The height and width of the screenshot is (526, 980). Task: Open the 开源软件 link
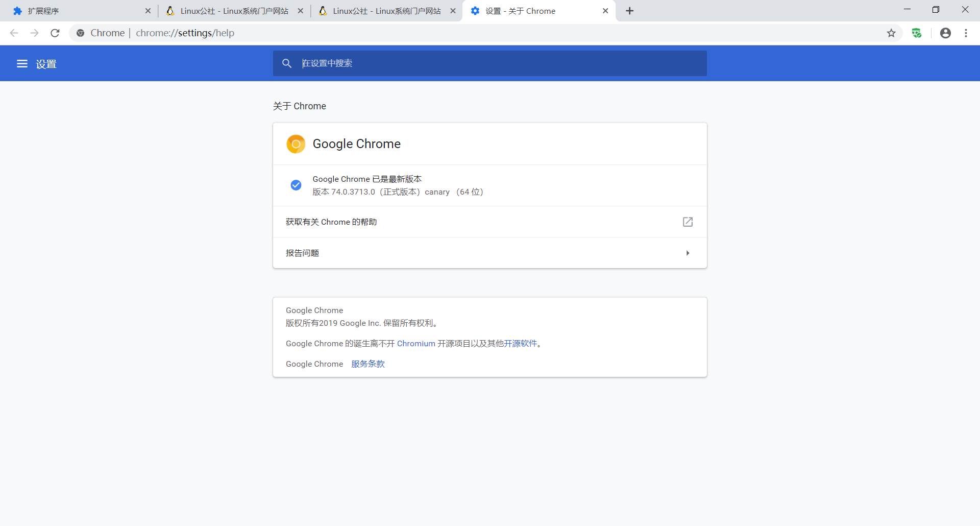(520, 344)
